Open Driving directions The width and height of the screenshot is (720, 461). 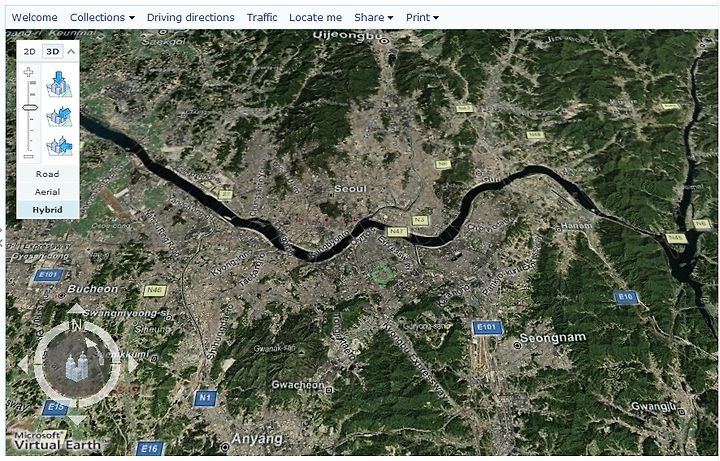191,17
